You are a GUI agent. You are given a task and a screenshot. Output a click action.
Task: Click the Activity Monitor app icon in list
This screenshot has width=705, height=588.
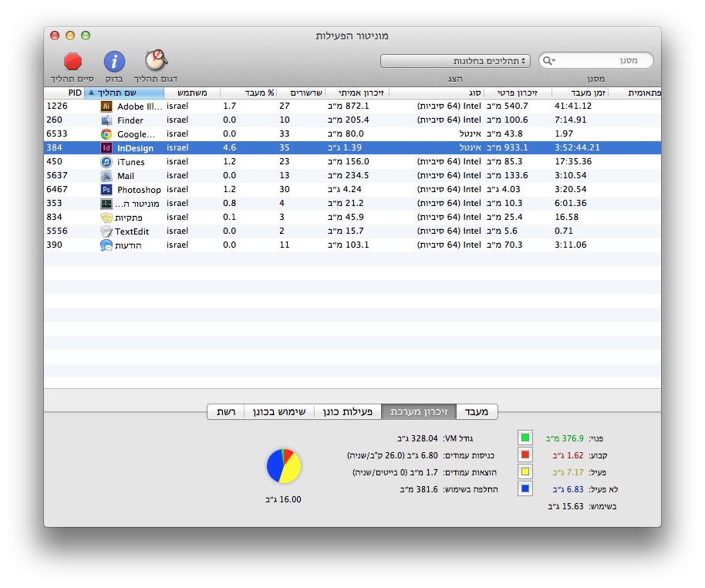106,204
